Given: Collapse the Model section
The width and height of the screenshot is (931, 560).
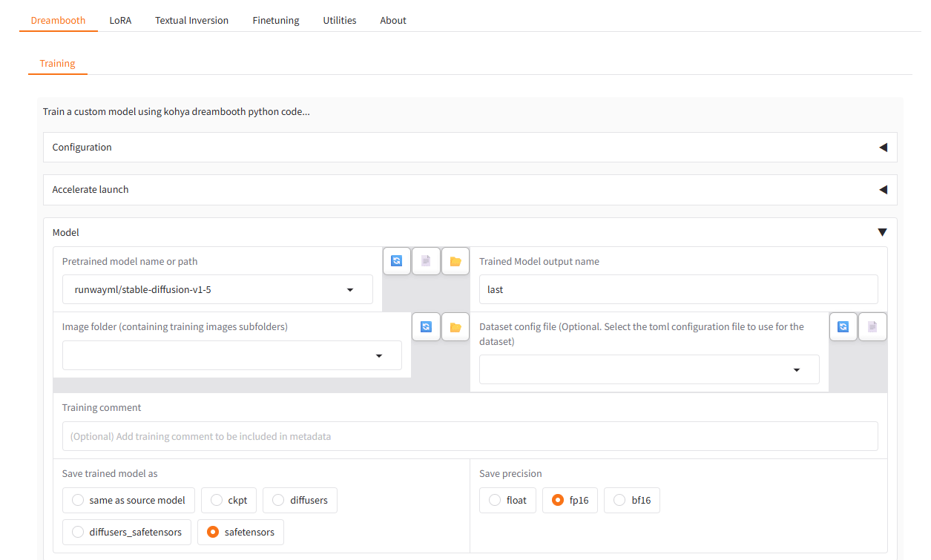Looking at the screenshot, I should [x=882, y=232].
